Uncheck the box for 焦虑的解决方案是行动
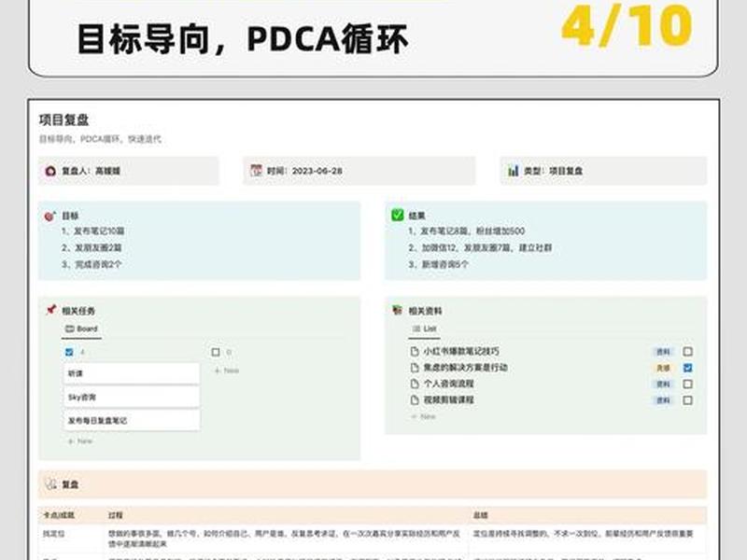 pyautogui.click(x=687, y=368)
